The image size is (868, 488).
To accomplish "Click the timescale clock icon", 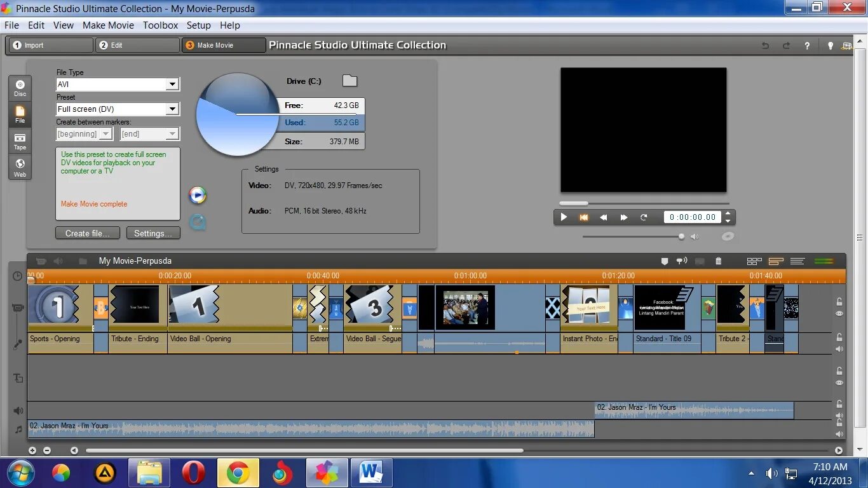I will tap(18, 276).
